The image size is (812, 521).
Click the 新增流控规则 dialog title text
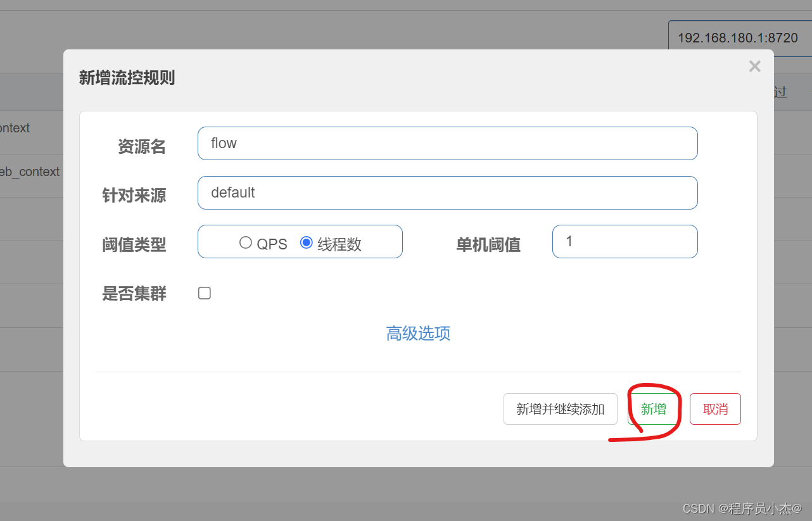[127, 78]
